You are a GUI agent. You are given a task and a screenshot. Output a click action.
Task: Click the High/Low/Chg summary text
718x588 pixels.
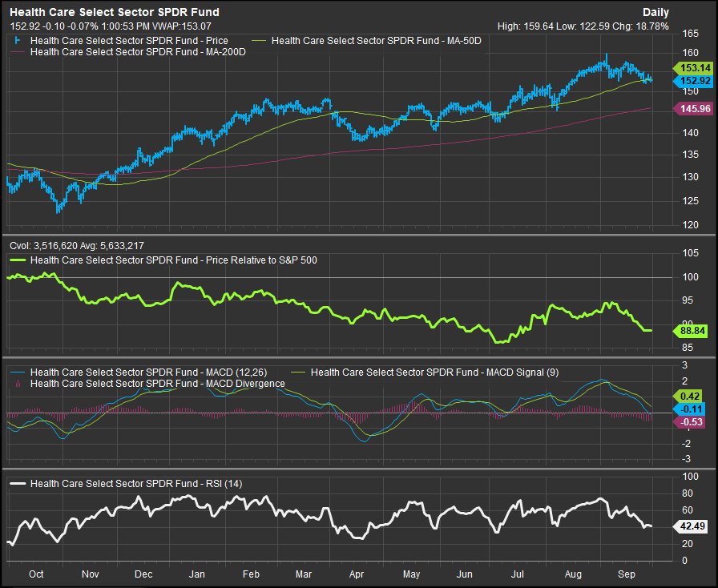coord(583,26)
